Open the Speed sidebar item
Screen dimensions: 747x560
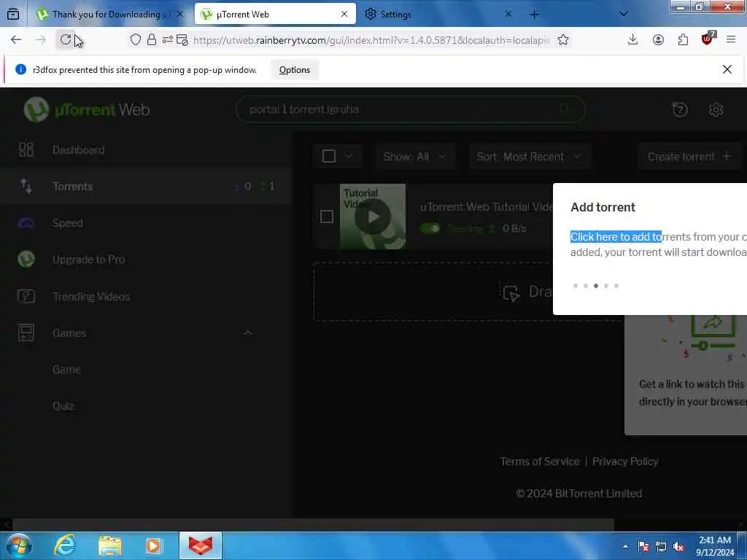point(145,223)
